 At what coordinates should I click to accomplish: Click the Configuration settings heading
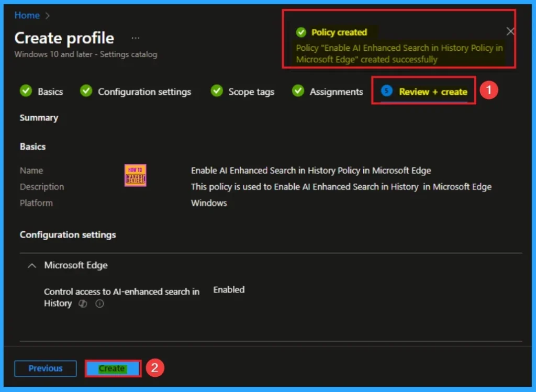coord(68,235)
